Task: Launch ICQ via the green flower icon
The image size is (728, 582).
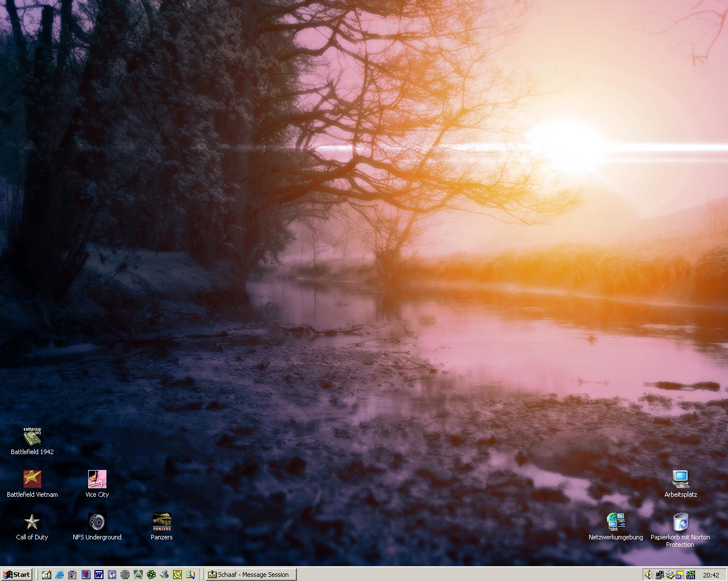Action: click(151, 575)
